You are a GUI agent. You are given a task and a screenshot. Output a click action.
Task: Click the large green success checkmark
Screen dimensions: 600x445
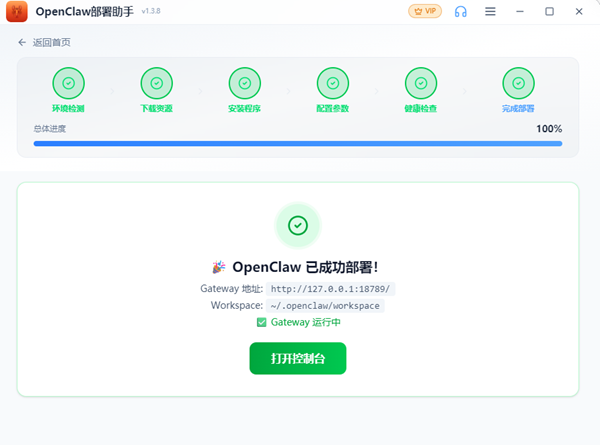pyautogui.click(x=298, y=225)
